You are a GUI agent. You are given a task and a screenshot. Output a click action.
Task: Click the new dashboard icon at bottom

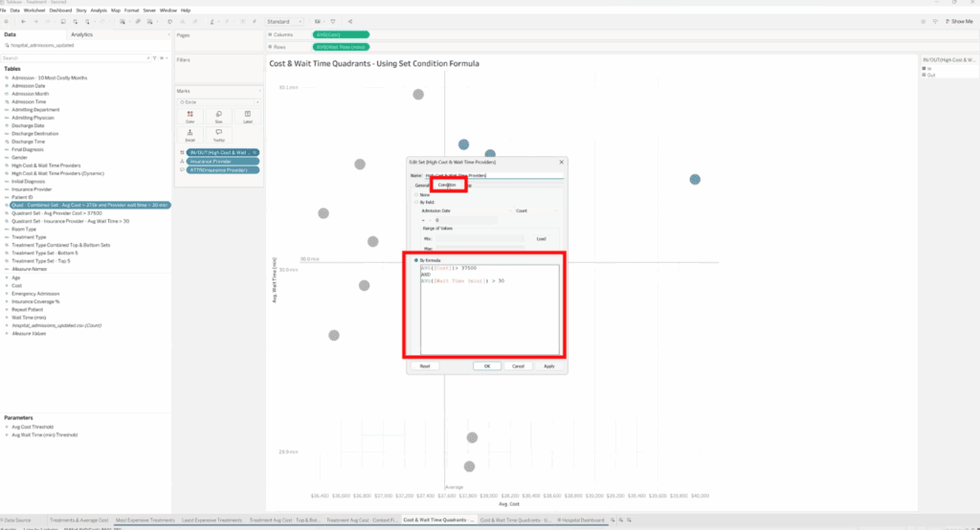(x=620, y=520)
